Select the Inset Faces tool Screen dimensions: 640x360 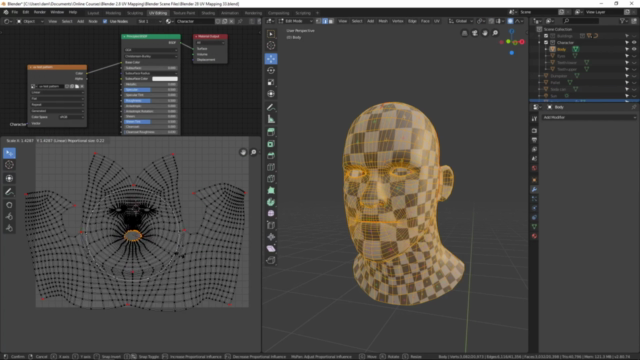(271, 144)
